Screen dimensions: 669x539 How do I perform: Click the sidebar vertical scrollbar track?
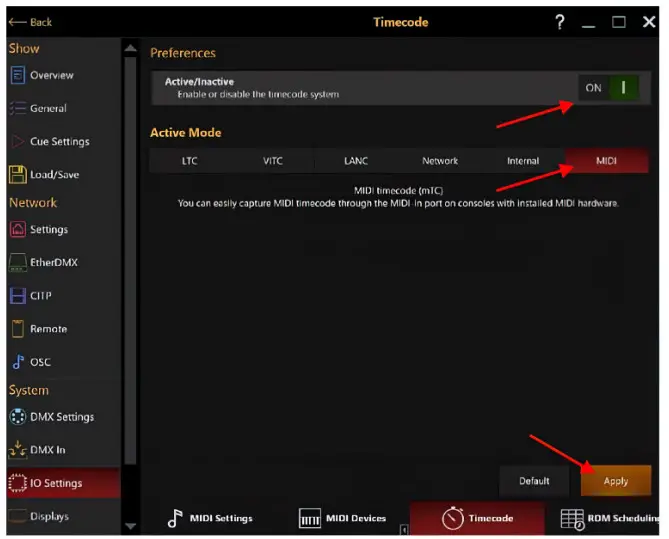pyautogui.click(x=131, y=260)
